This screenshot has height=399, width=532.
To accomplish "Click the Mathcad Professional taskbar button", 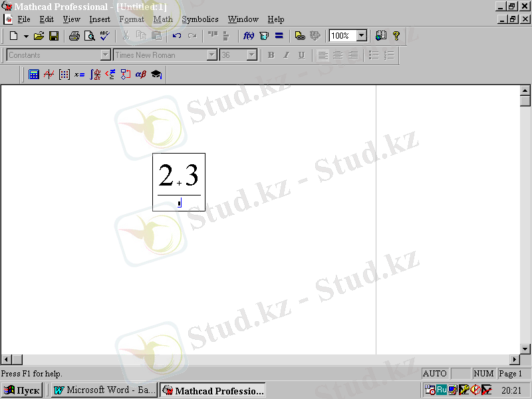I will tap(213, 390).
